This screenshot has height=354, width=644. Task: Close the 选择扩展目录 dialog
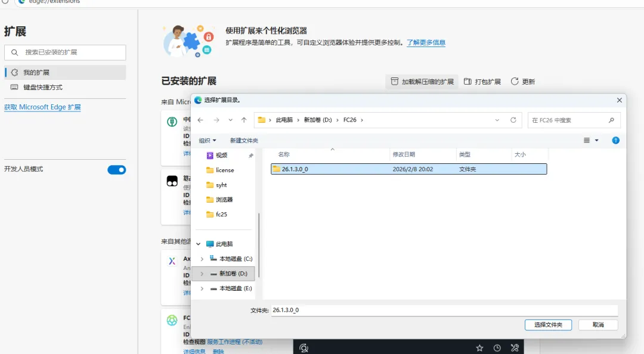tap(620, 100)
